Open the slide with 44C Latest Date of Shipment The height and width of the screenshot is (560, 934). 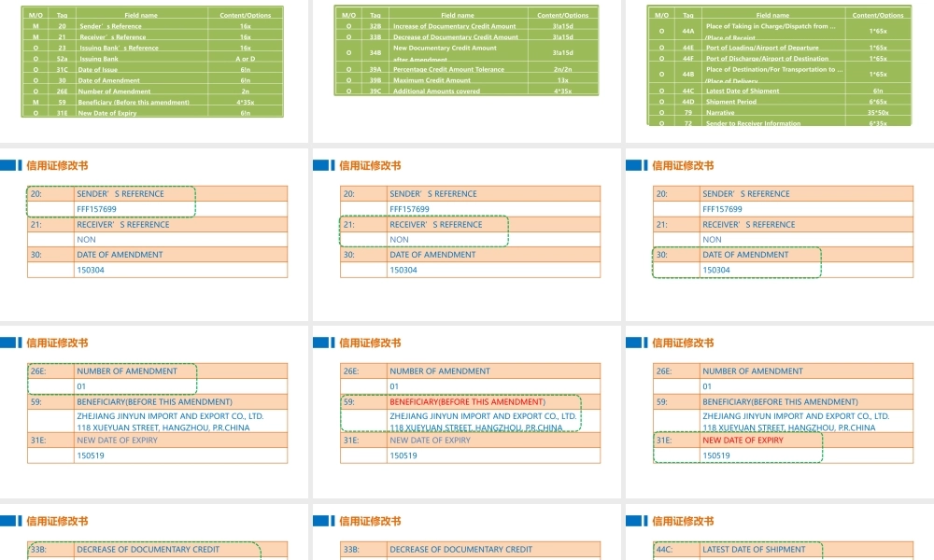pyautogui.click(x=780, y=537)
